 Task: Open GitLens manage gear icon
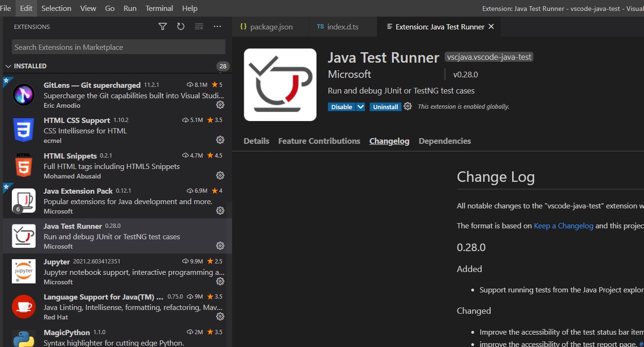220,105
